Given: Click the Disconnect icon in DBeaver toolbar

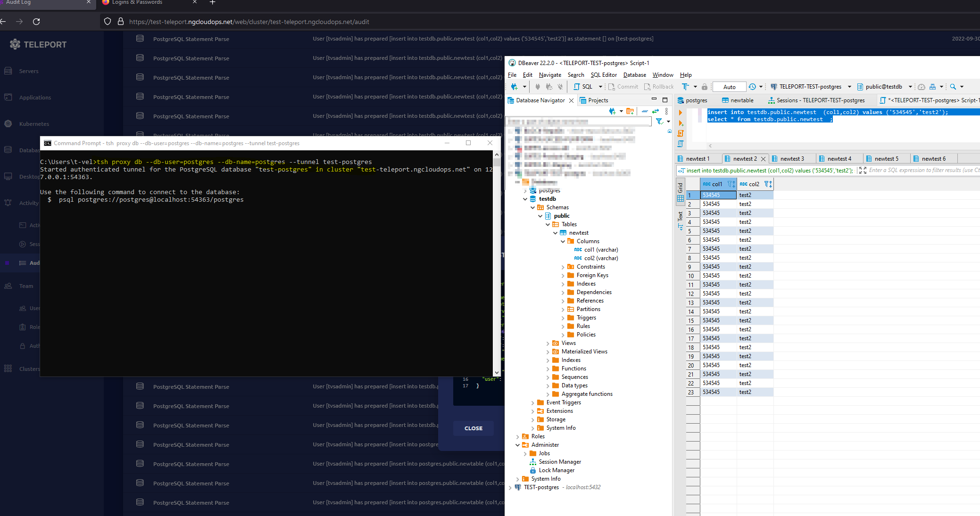Looking at the screenshot, I should tap(560, 87).
